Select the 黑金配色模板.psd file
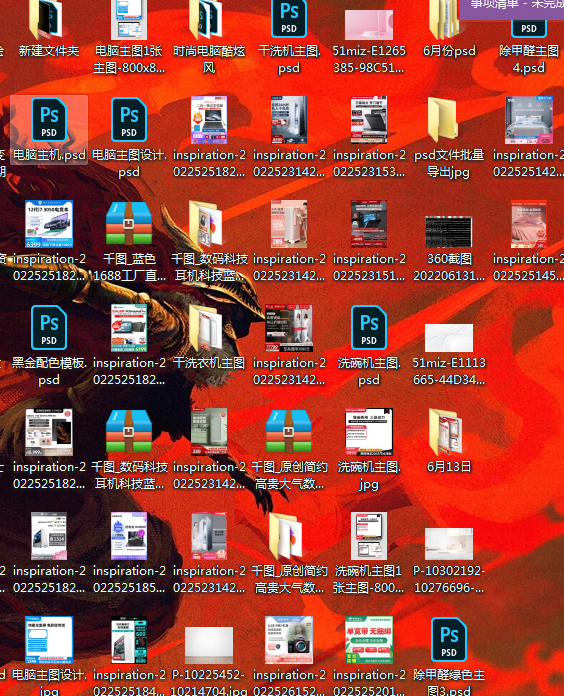564x696 pixels. (x=49, y=328)
